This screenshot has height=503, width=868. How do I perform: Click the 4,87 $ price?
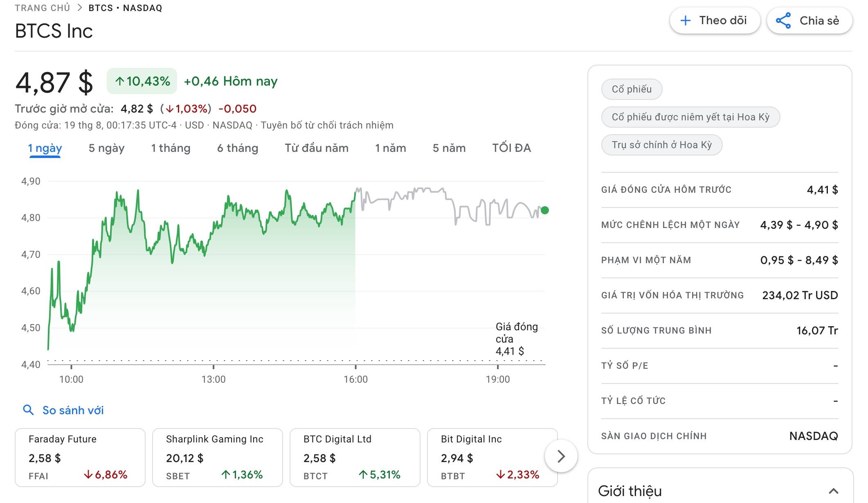tap(54, 83)
